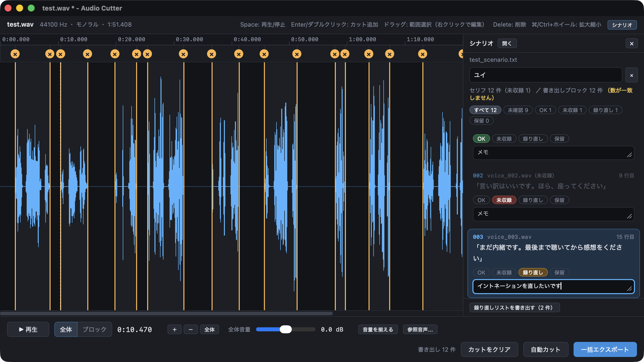Zoom out with the minus button
Image resolution: width=644 pixels, height=362 pixels.
tap(191, 330)
